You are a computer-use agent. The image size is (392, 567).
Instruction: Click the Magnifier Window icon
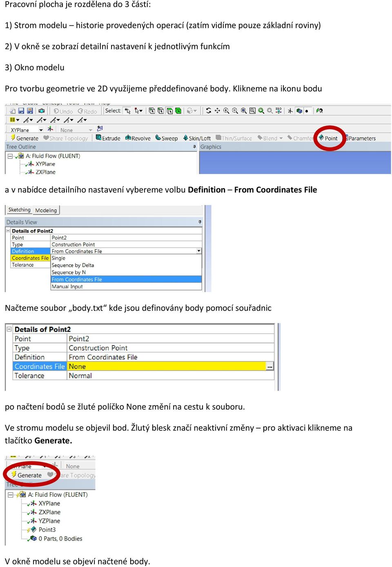pyautogui.click(x=252, y=111)
